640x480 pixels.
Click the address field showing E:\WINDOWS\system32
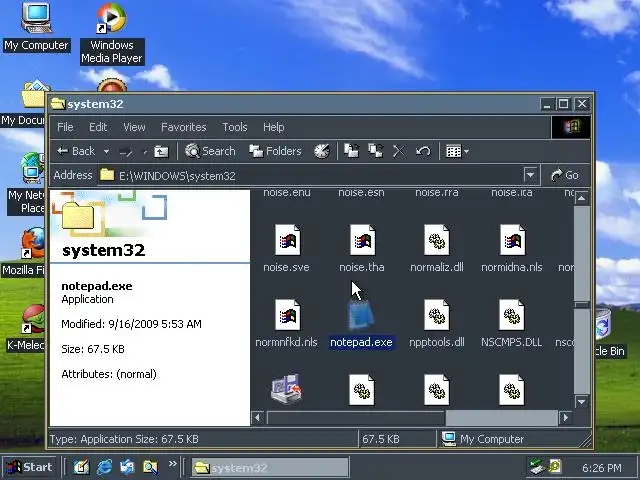pos(310,176)
